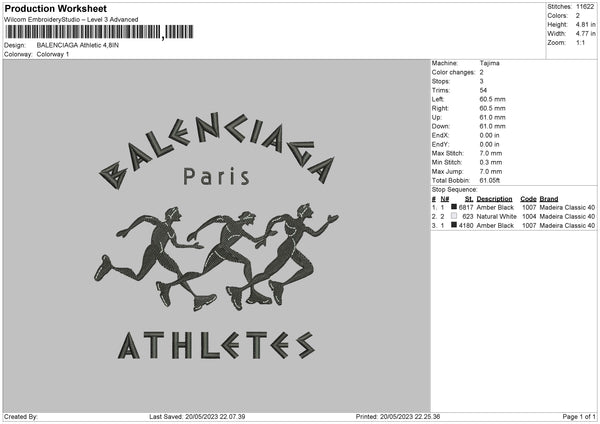Viewport: 600px width, 424px height.
Task: Click the Left value '60.5 mm'
Action: [x=492, y=99]
